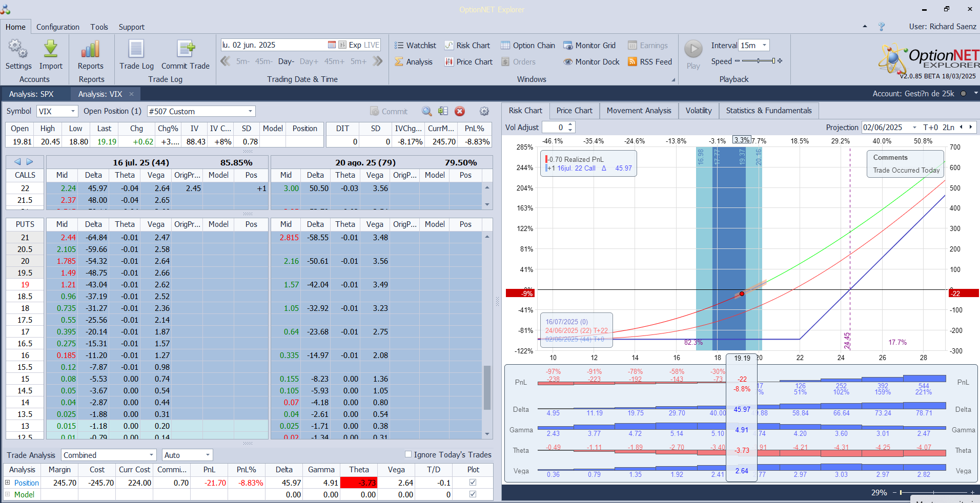Go to previous expirations with blue left arrow
This screenshot has width=980, height=503.
click(x=17, y=162)
